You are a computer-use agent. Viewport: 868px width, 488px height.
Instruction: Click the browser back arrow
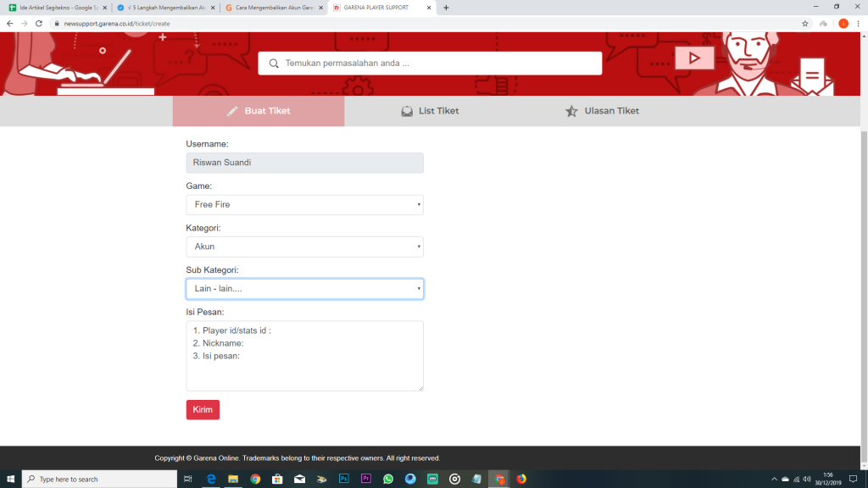(9, 24)
